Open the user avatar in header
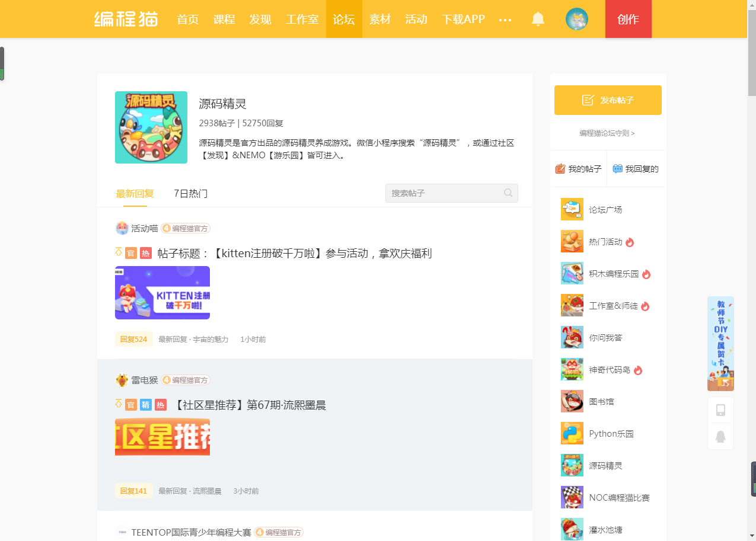 577,19
